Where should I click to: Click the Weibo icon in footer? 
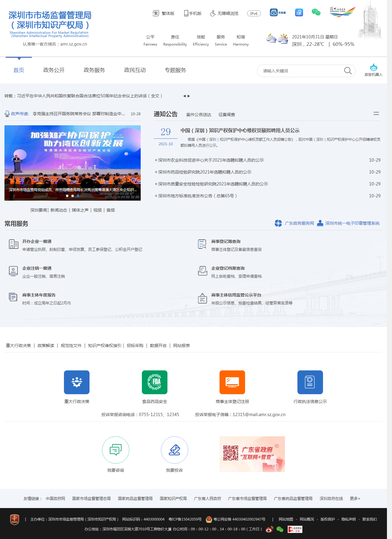269,529
